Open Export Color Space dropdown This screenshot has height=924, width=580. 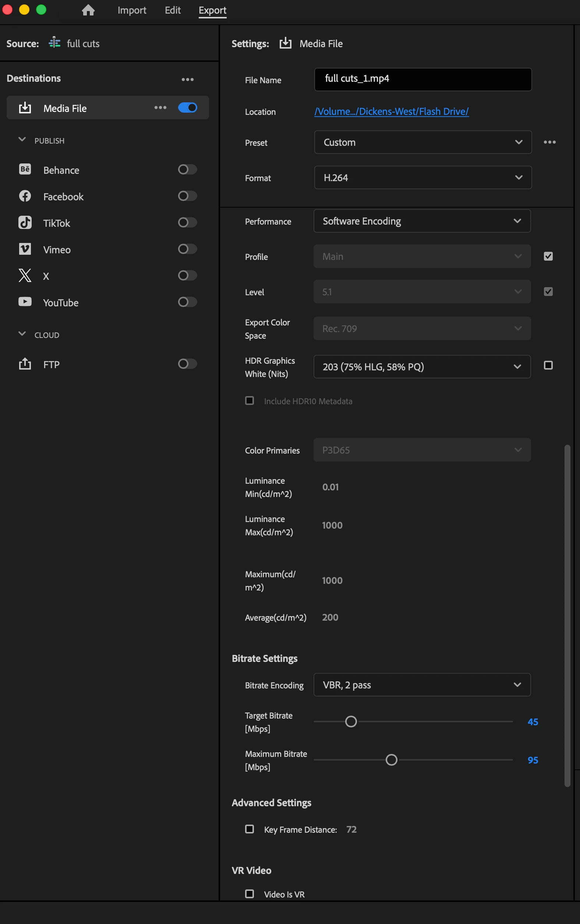422,328
